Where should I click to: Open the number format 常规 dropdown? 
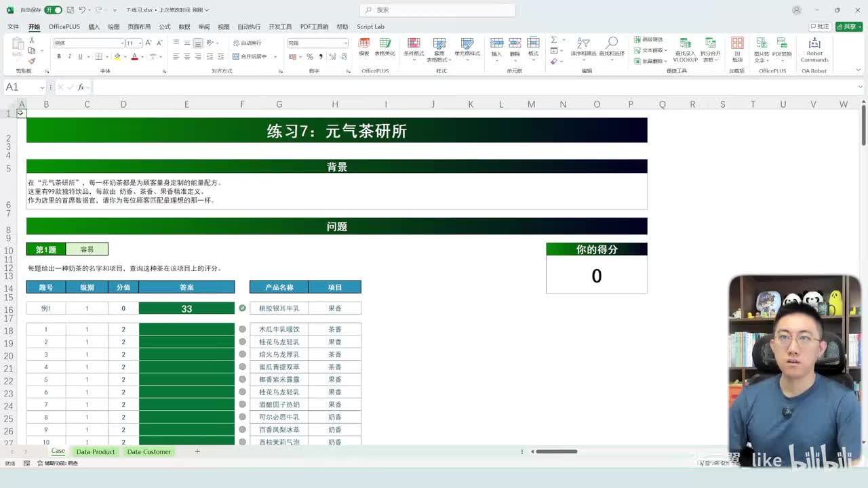coord(344,43)
